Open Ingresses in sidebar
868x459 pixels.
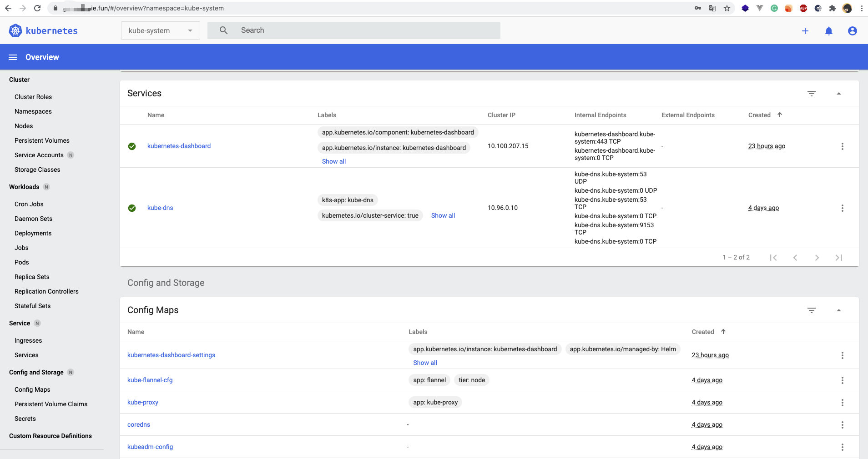(x=28, y=340)
